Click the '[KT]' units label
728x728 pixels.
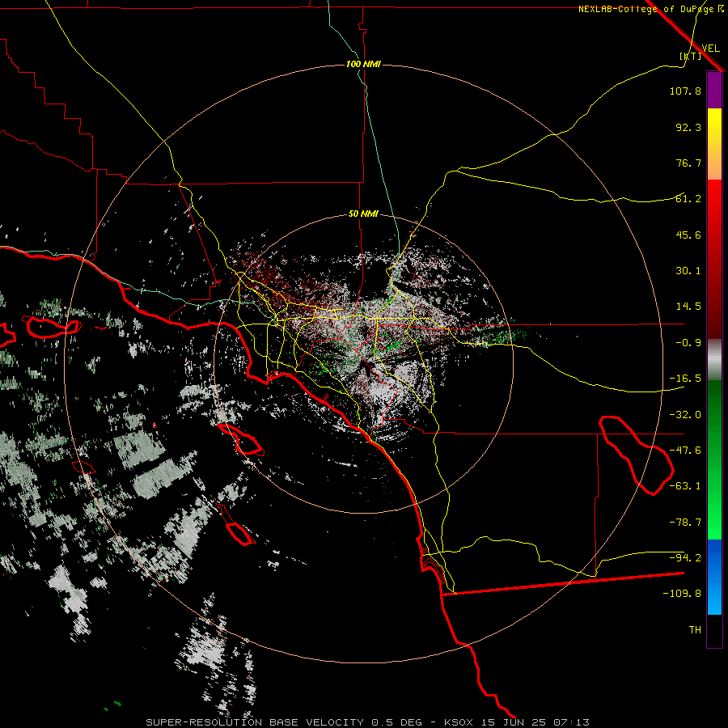coord(691,56)
